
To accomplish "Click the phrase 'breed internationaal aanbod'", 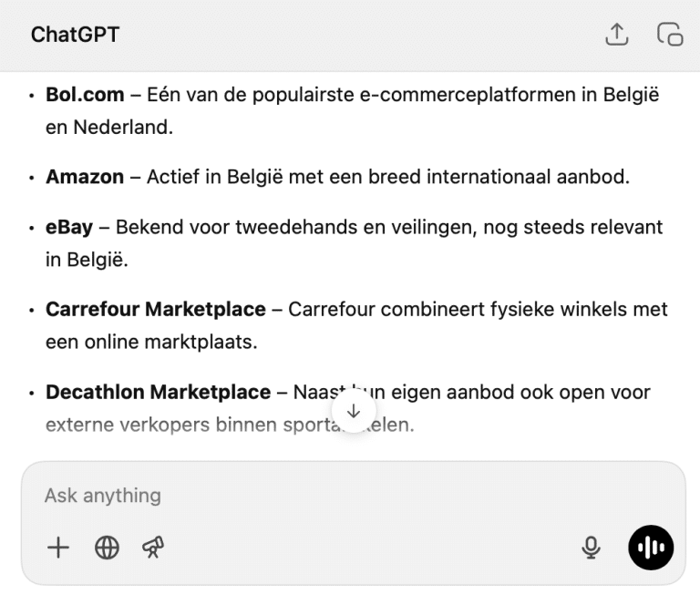I will pos(506,177).
